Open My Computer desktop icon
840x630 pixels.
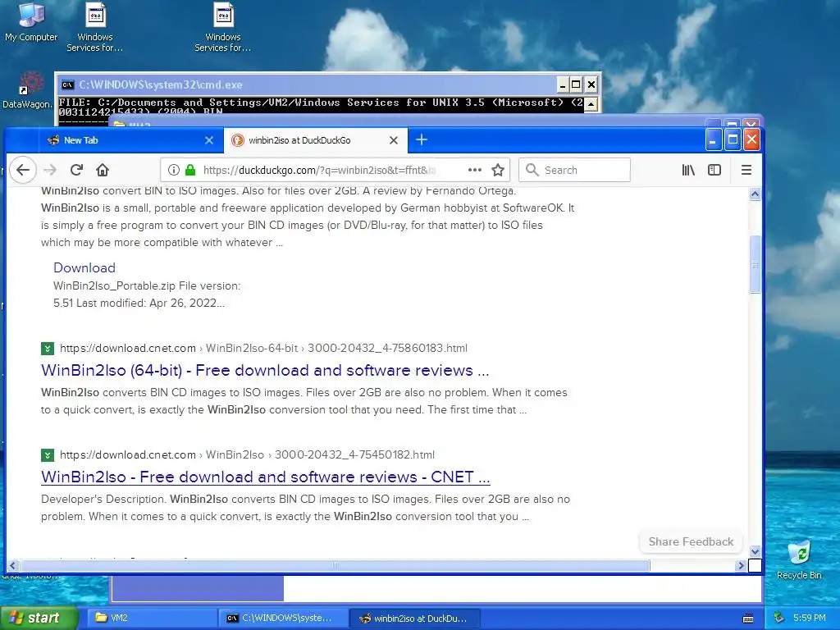(31, 22)
